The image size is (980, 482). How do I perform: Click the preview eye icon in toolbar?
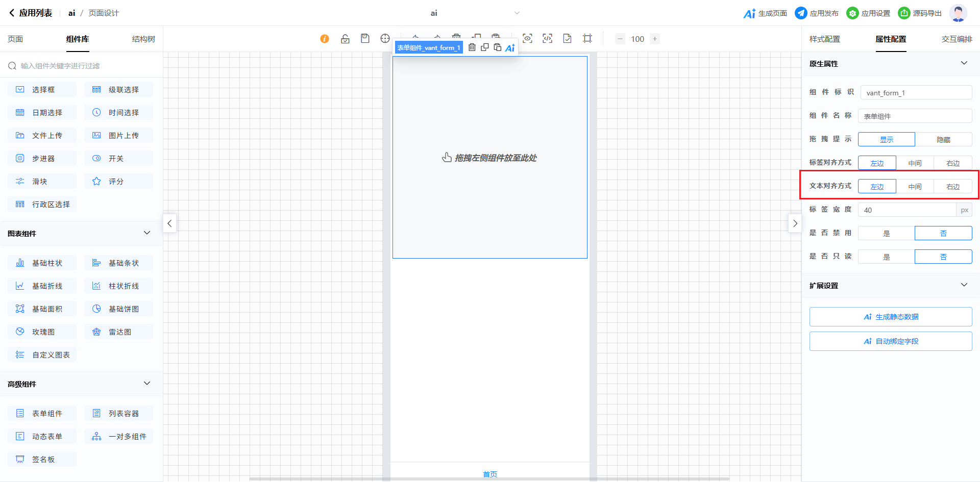pyautogui.click(x=527, y=39)
